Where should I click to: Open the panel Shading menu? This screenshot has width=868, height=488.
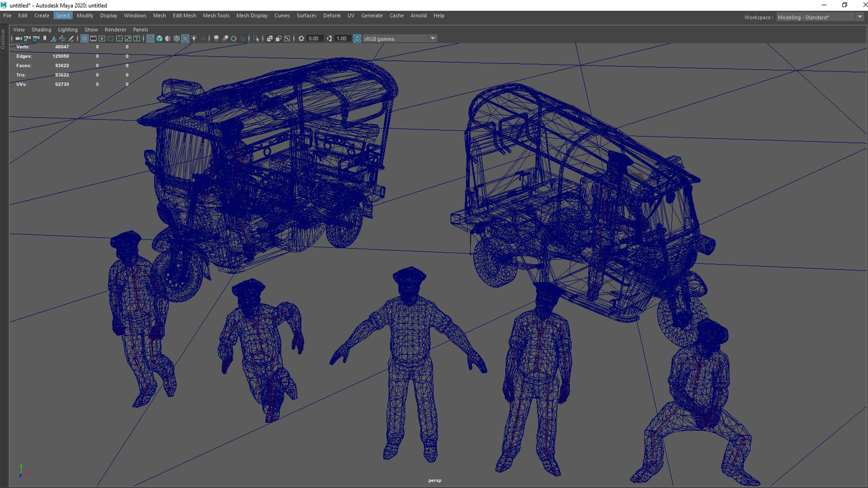[41, 29]
